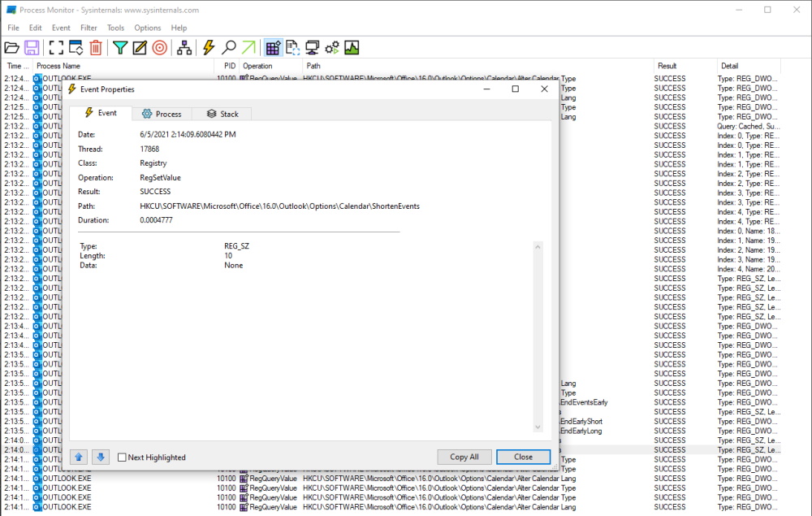The width and height of the screenshot is (812, 516).
Task: Click the Data value None
Action: click(234, 265)
